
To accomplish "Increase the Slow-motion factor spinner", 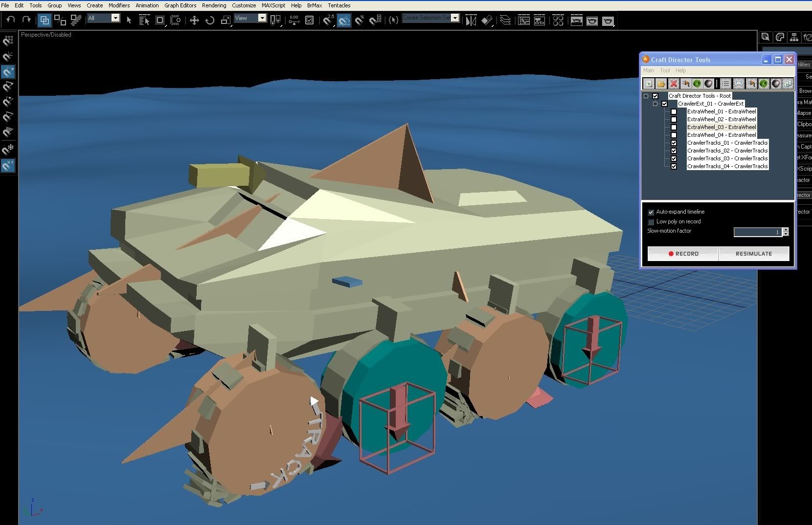I will point(786,230).
